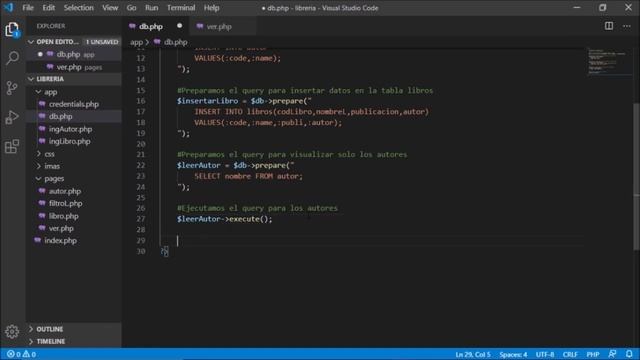Click the app breadcrumb segment
640x360 pixels.
pos(136,42)
